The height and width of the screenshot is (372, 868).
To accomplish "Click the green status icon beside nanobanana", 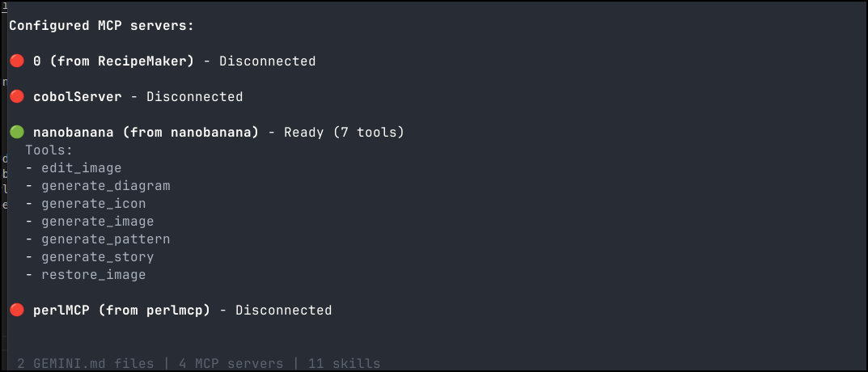I will [x=17, y=133].
